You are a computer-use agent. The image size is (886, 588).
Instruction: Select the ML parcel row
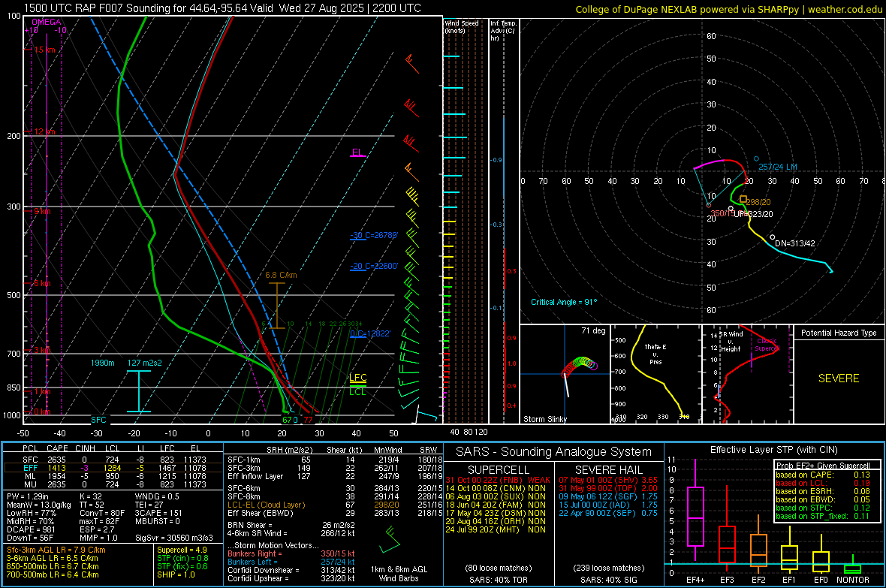pos(113,476)
